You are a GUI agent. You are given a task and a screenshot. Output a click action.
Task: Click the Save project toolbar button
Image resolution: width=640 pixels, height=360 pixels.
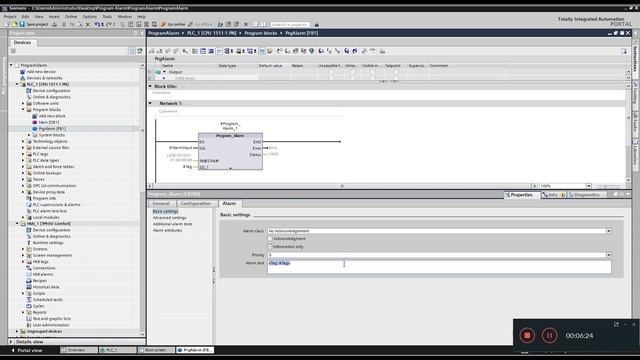(x=34, y=24)
